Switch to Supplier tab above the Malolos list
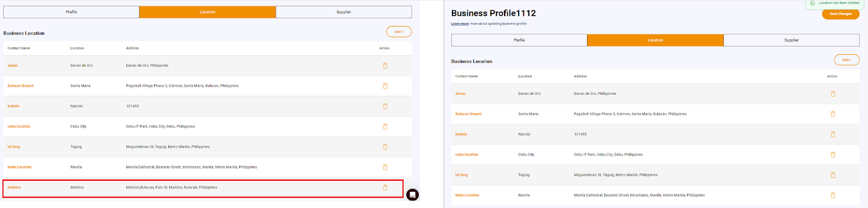The image size is (868, 208). click(x=344, y=12)
